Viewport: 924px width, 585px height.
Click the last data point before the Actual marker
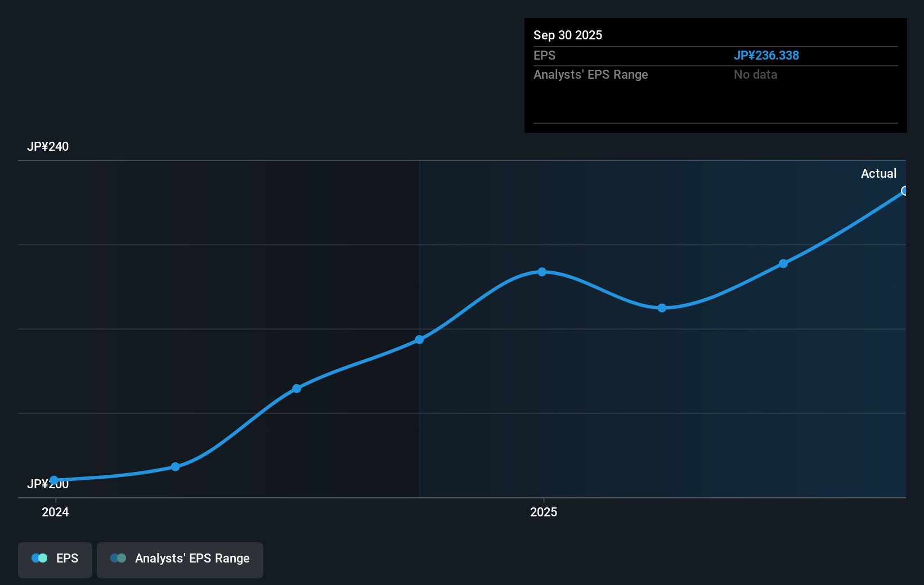(x=784, y=264)
